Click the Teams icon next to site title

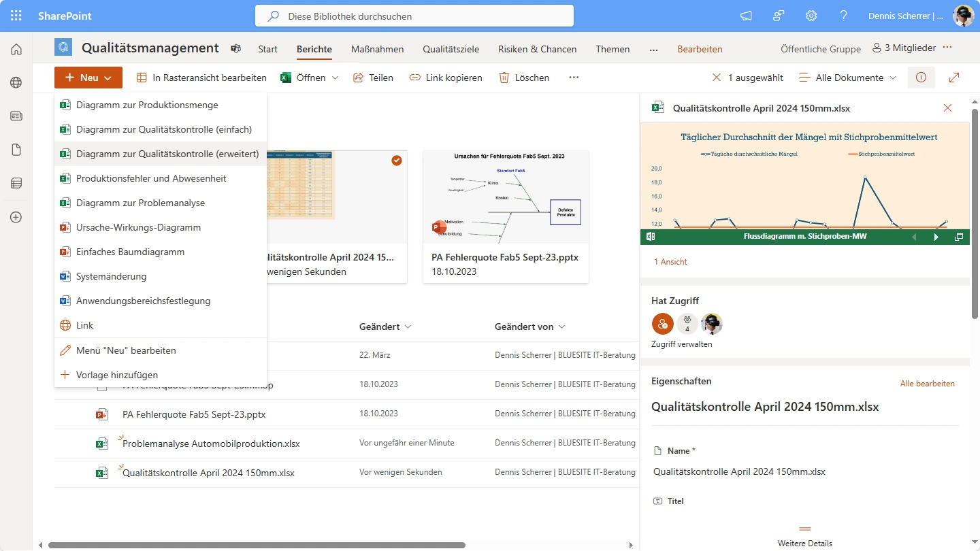(236, 48)
